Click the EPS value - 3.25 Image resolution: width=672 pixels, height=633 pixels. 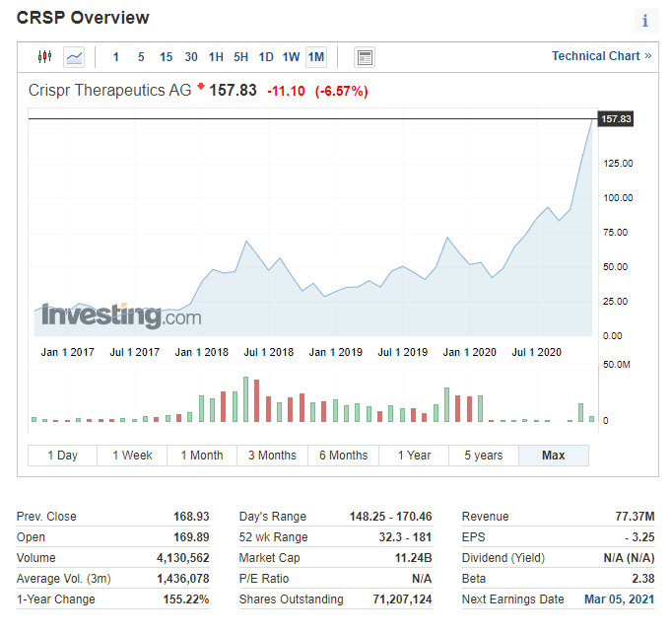(639, 537)
